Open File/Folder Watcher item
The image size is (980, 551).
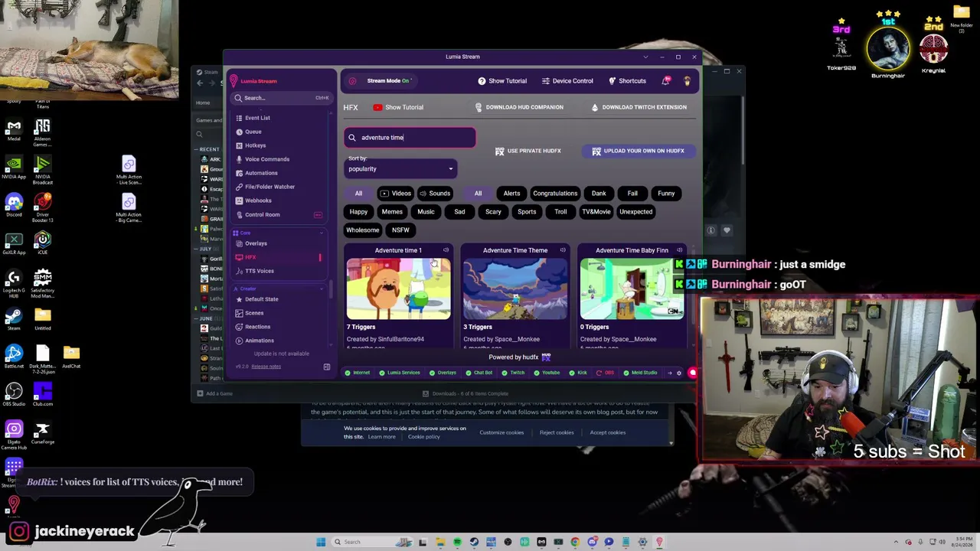point(269,187)
